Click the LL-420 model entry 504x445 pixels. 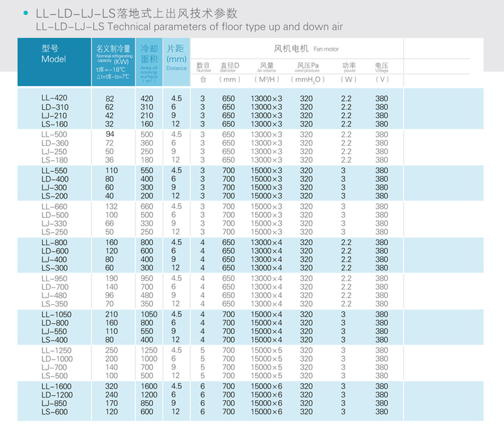pos(54,98)
